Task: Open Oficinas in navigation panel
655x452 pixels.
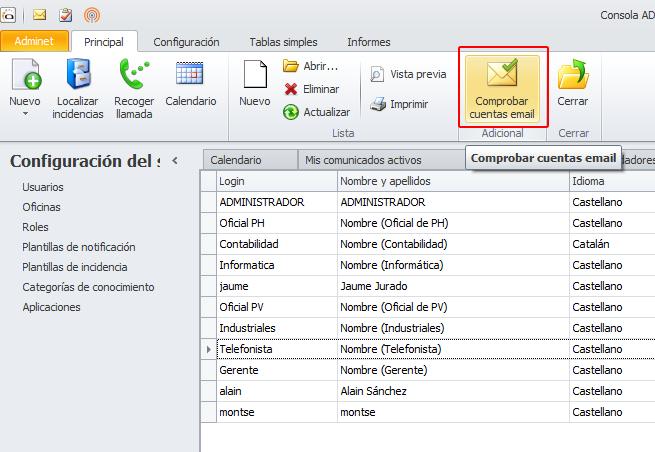Action: coord(41,207)
